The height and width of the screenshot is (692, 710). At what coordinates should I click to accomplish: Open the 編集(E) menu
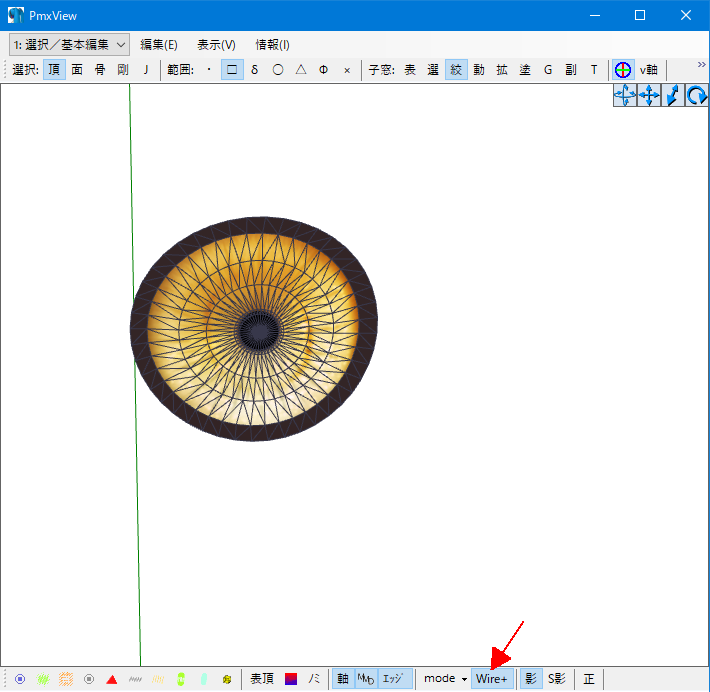tap(158, 45)
